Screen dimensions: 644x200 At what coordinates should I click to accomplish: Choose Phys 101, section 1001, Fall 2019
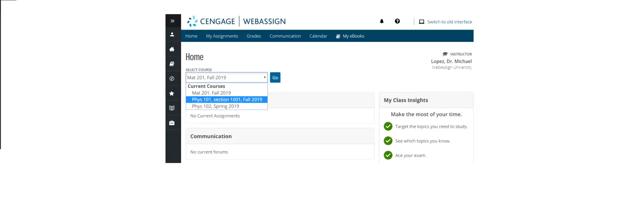click(227, 99)
